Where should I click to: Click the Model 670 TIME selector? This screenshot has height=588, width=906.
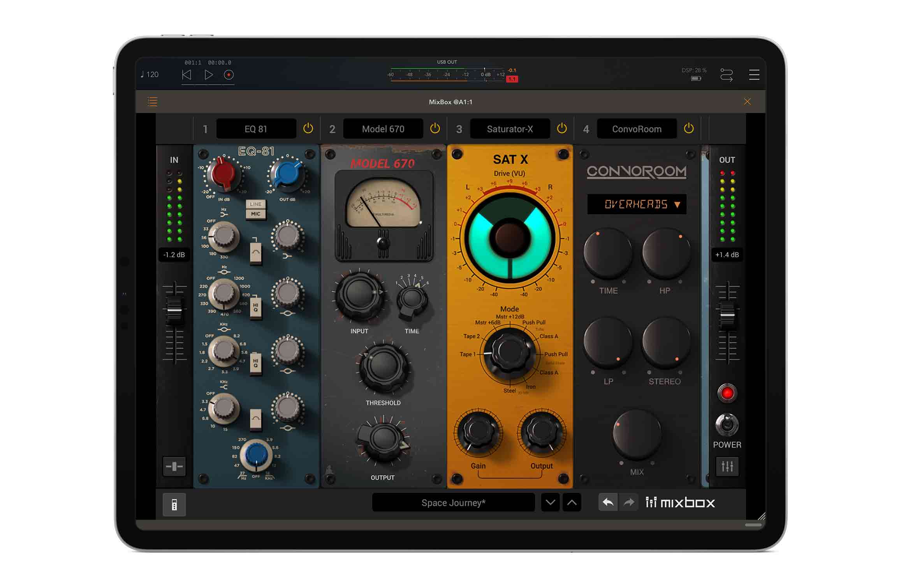point(412,300)
